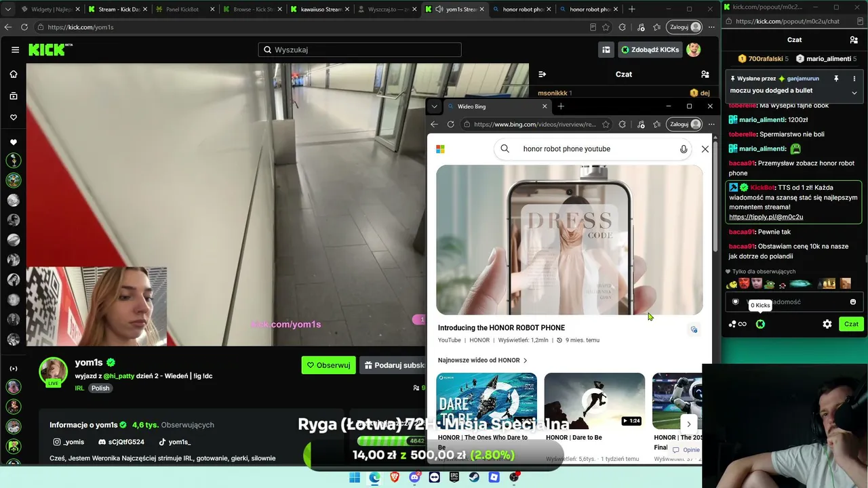The height and width of the screenshot is (488, 868).
Task: Play the Introducing the HONOR ROBOT PHONE video
Action: click(x=570, y=240)
